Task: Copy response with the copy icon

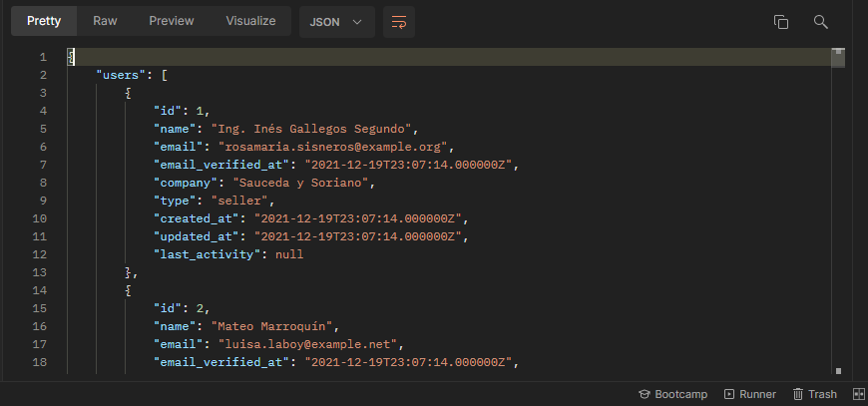Action: 781,22
